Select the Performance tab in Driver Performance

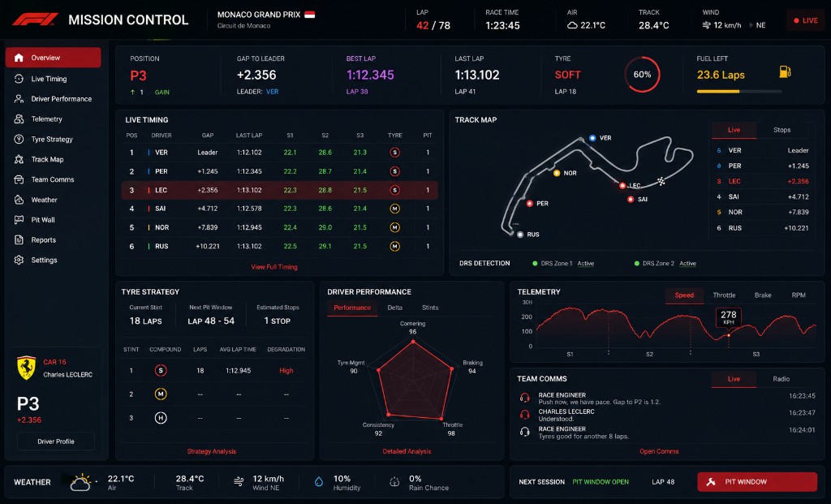tap(352, 308)
